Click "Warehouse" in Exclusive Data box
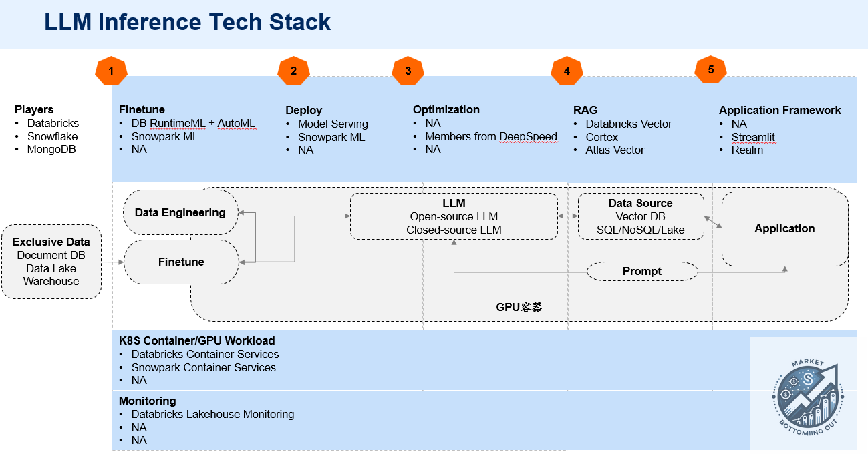The height and width of the screenshot is (456, 868). tap(51, 282)
